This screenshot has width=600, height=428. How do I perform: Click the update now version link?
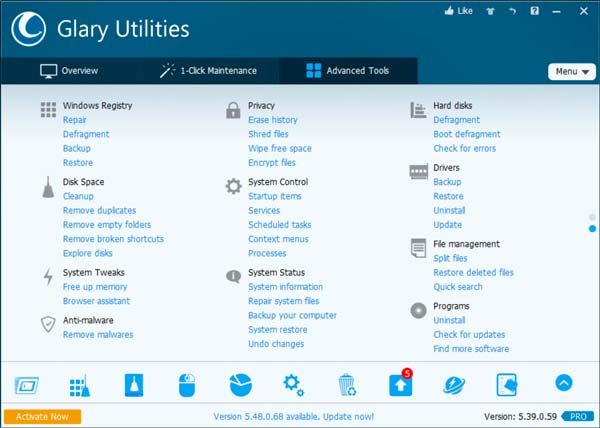(x=293, y=417)
